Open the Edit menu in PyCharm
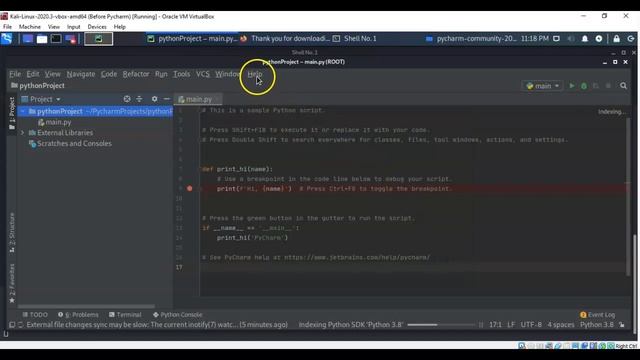640x360 pixels. (x=33, y=74)
